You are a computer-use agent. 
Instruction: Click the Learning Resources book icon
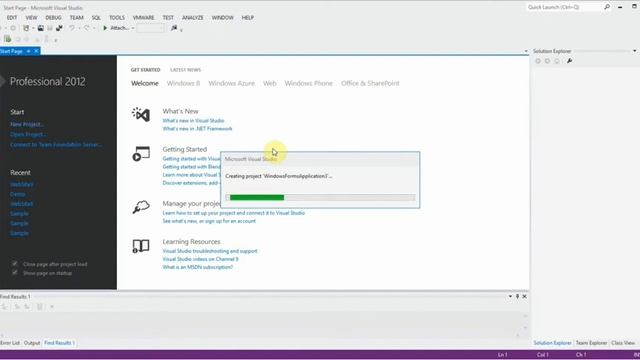[141, 246]
